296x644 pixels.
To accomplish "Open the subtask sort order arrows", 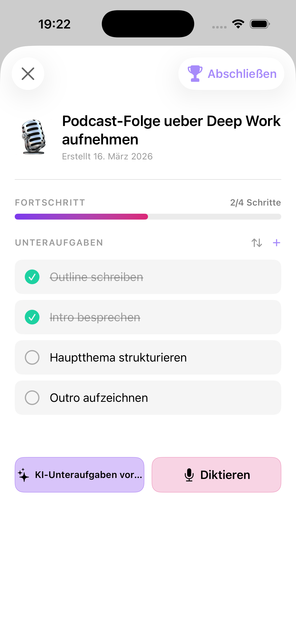I will 256,243.
